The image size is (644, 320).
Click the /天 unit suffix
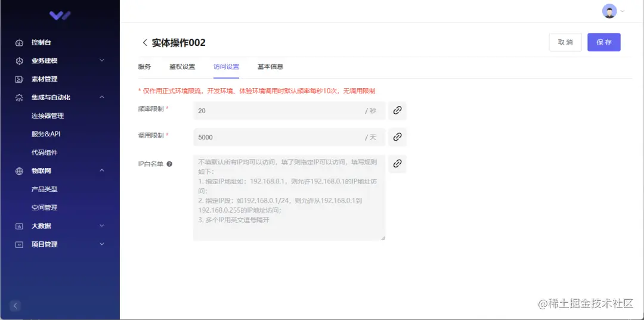tap(370, 138)
